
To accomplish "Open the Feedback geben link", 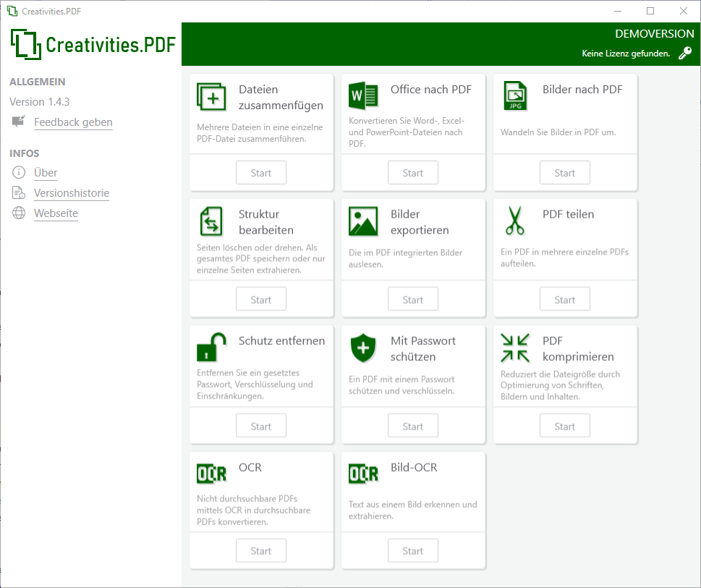I will point(73,122).
